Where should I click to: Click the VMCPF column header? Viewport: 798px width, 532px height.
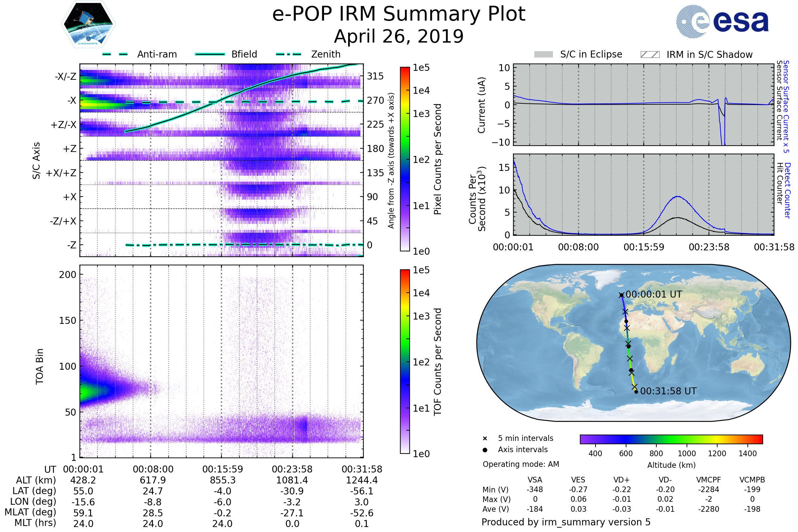point(709,480)
